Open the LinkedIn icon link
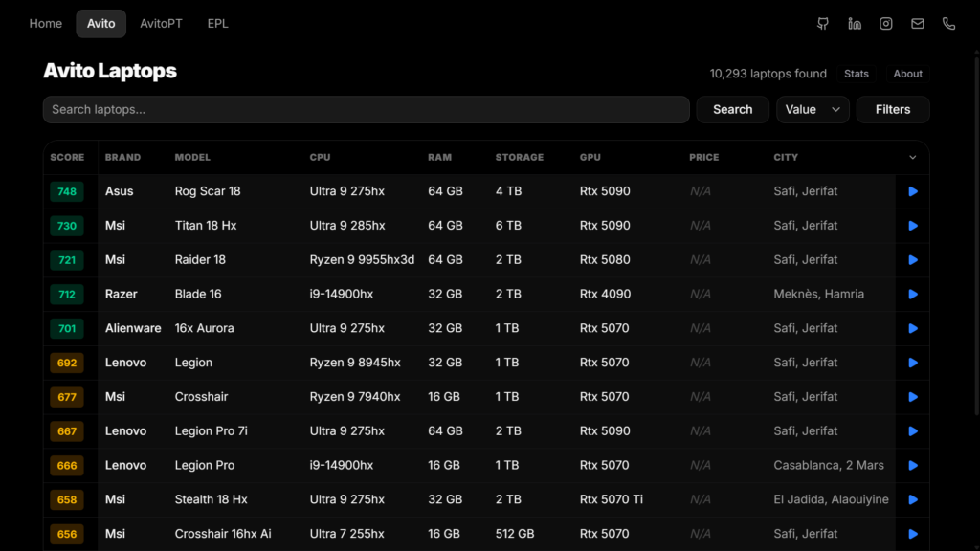Screen dimensions: 980x551 (x=855, y=24)
